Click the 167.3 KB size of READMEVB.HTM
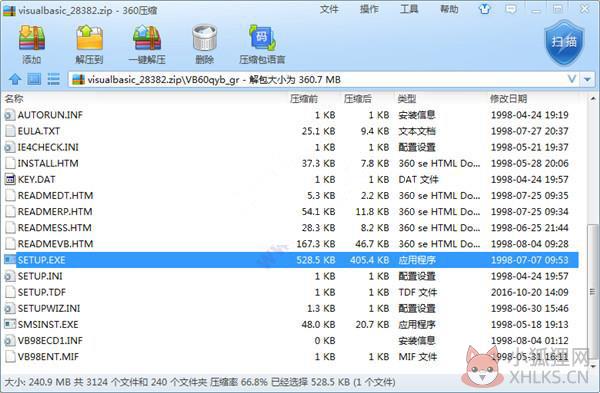This screenshot has width=600, height=393. pos(316,244)
